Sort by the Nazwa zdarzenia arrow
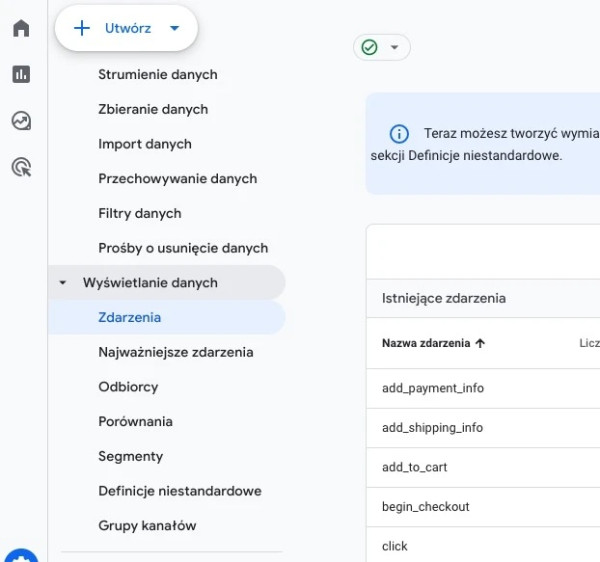600x562 pixels. point(480,343)
